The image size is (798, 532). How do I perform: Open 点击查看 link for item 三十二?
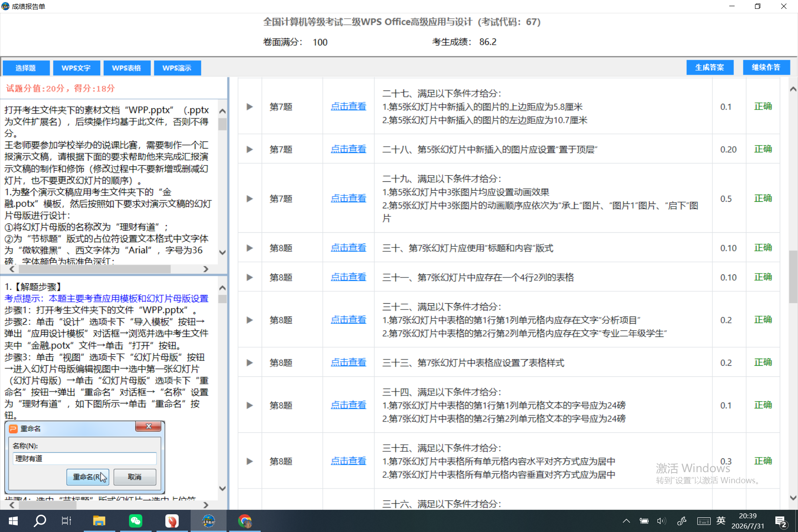coord(348,320)
